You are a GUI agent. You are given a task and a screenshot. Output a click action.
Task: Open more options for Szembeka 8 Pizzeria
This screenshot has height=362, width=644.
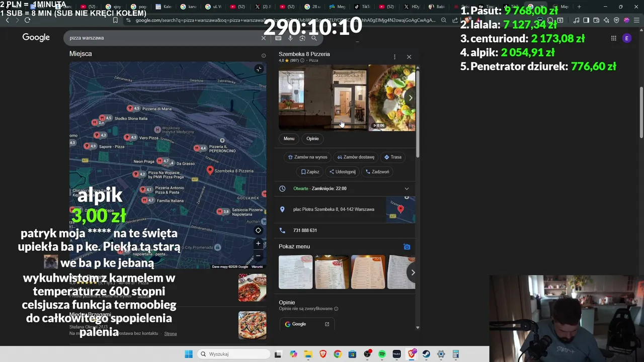tap(394, 57)
